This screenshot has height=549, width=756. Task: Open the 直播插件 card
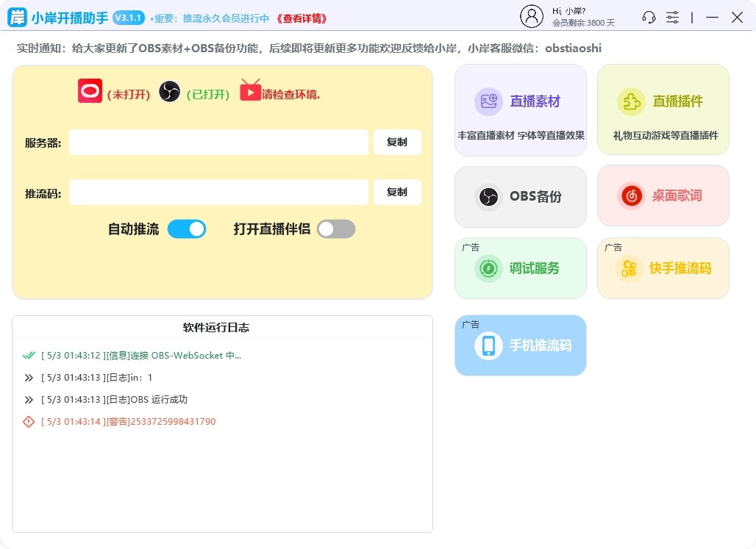(663, 110)
